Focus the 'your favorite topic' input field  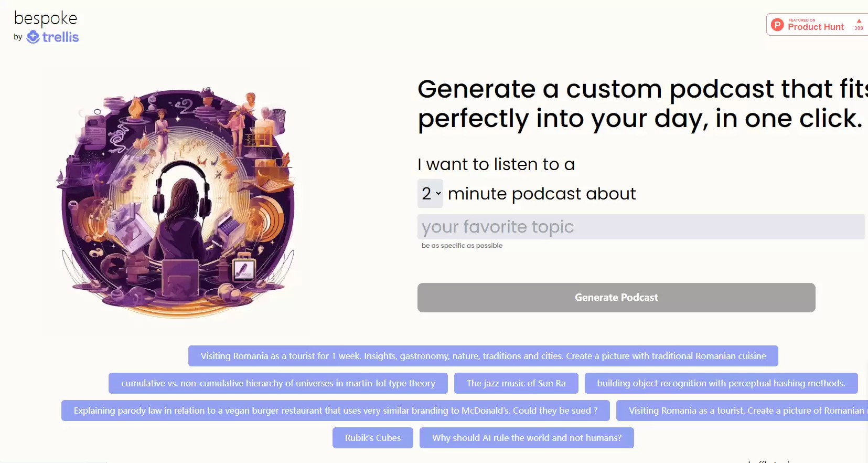(x=641, y=227)
